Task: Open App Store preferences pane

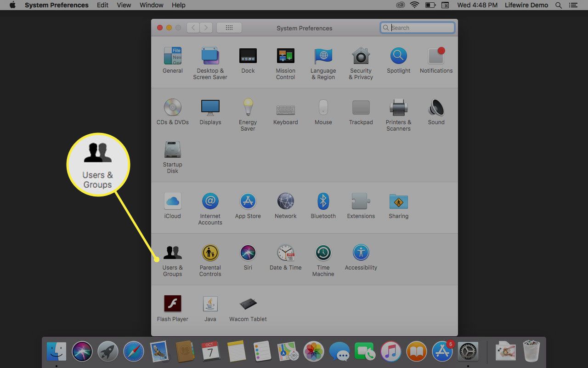Action: (248, 205)
